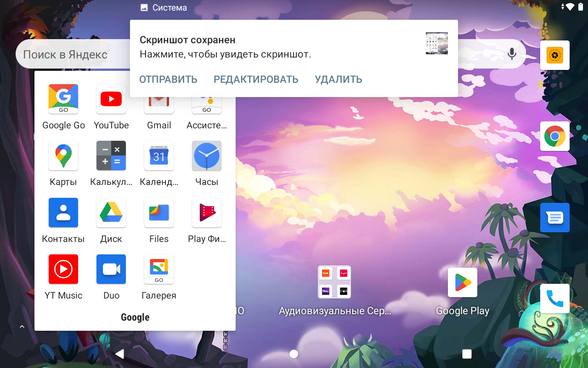
Task: Tap the Google folder name label
Action: 135,317
